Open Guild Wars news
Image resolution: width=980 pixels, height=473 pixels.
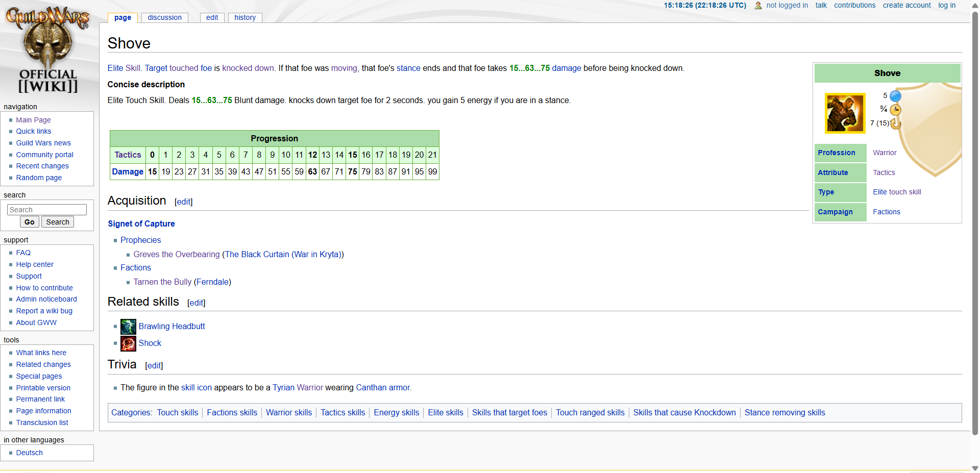coord(43,143)
